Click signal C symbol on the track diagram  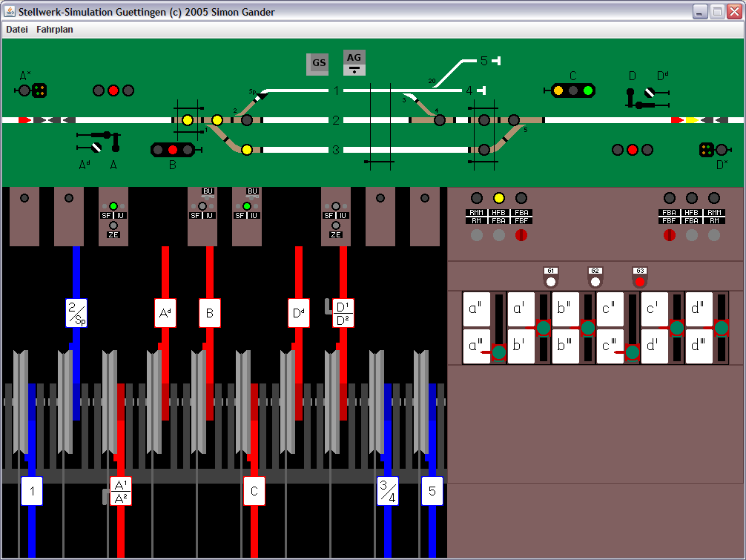572,90
